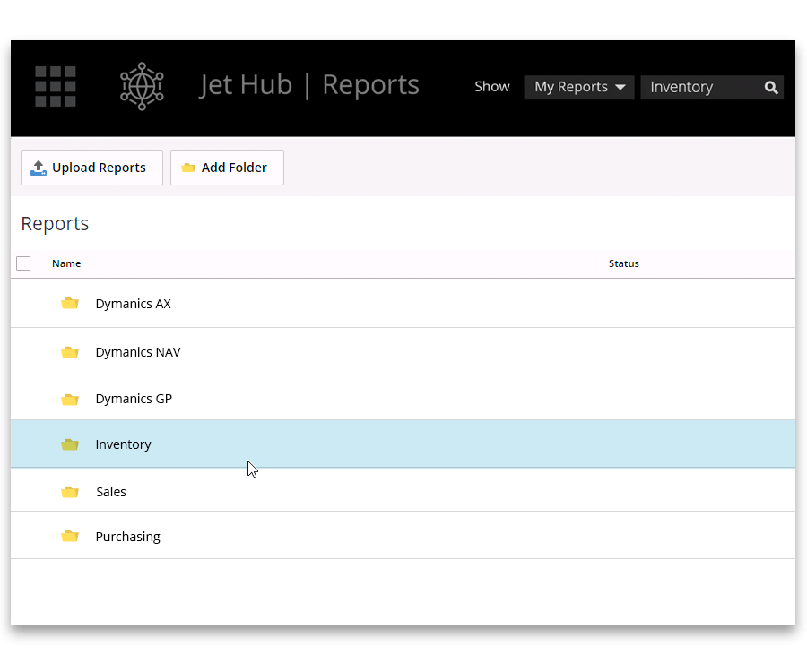Click the Purchasing folder icon
Image resolution: width=807 pixels, height=672 pixels.
[x=69, y=537]
